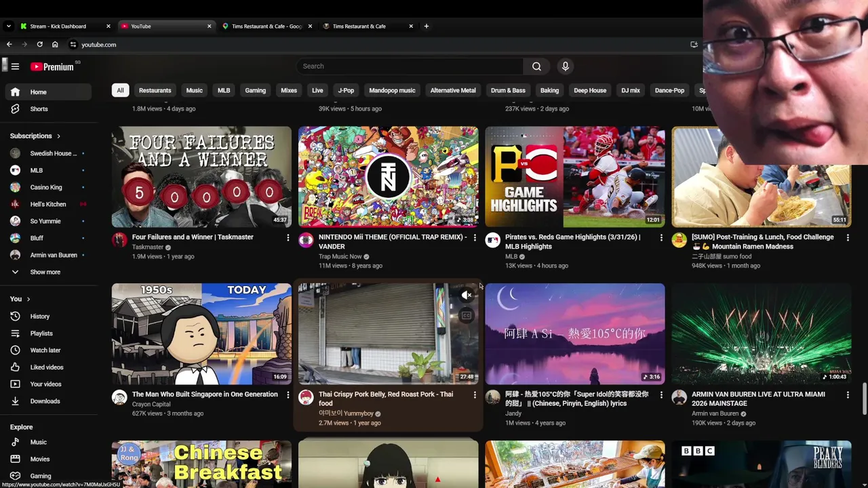868x488 pixels.
Task: Select the Live filter chip
Action: 317,90
